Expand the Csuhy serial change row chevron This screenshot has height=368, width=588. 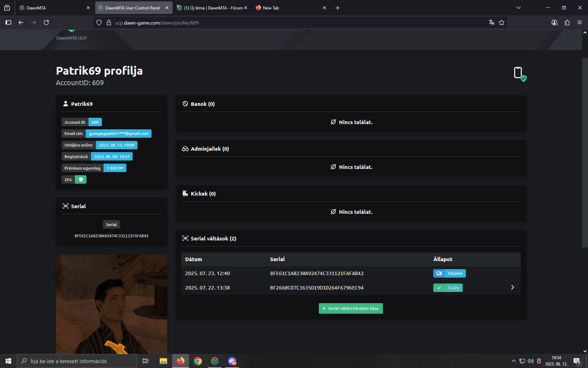(x=512, y=287)
